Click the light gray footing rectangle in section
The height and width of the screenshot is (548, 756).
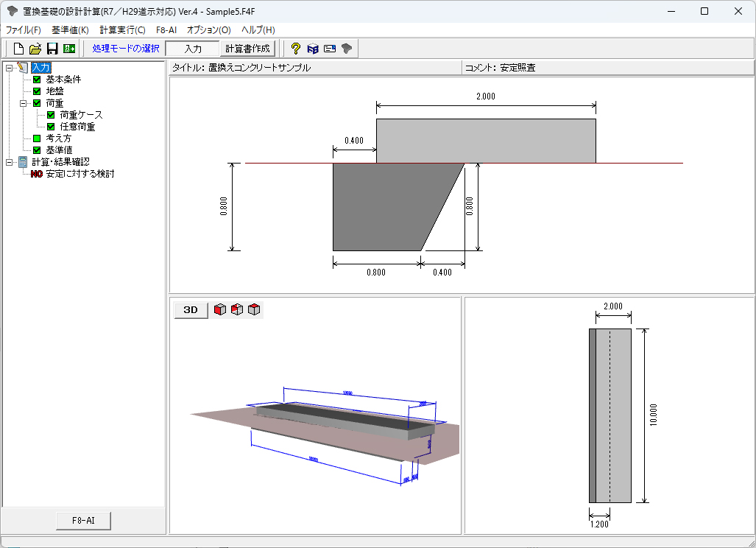[x=486, y=141]
